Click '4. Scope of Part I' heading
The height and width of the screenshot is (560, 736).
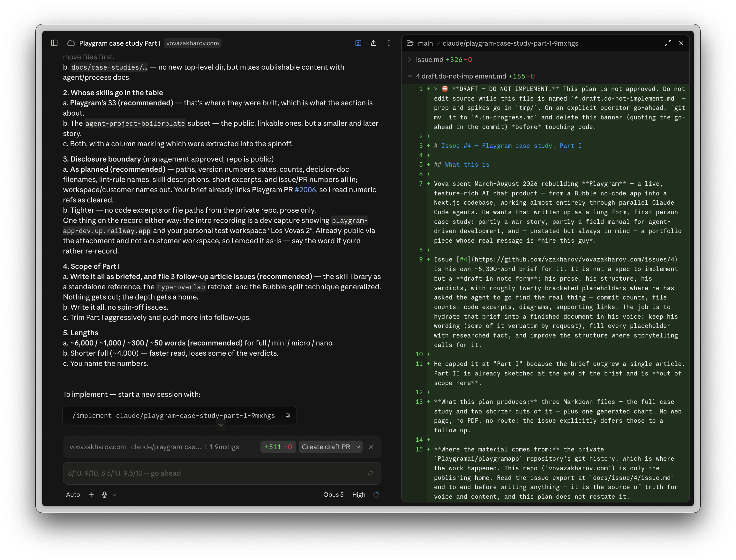coord(91,266)
